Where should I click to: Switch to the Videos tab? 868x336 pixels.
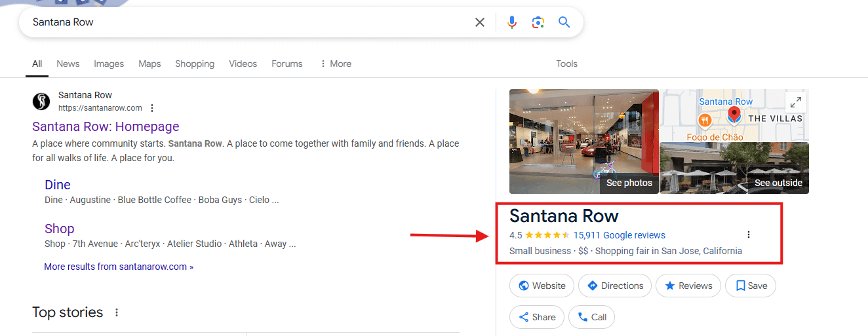[243, 64]
